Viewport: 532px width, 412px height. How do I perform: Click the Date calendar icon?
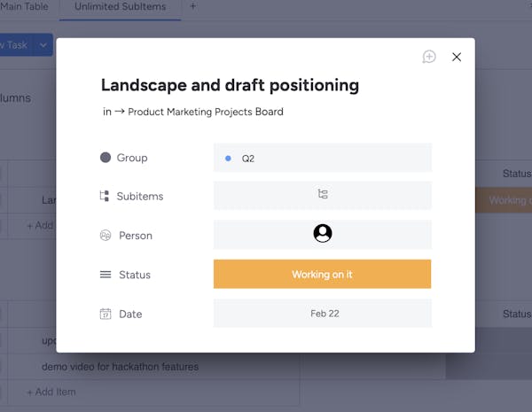coord(106,314)
